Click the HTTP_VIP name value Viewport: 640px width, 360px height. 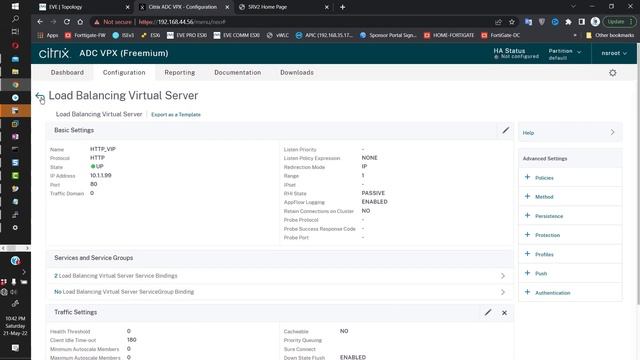click(103, 149)
